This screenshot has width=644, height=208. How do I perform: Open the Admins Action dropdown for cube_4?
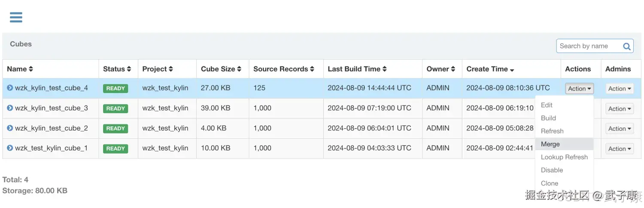coord(620,88)
